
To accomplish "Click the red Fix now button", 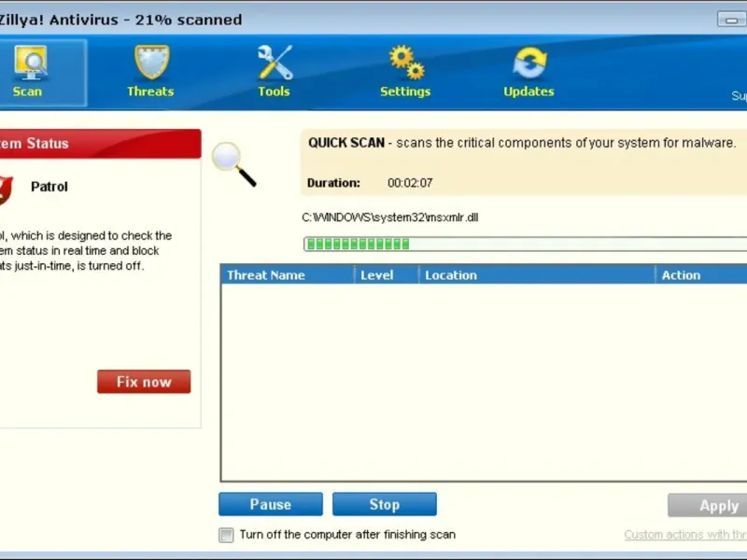I will [x=144, y=382].
